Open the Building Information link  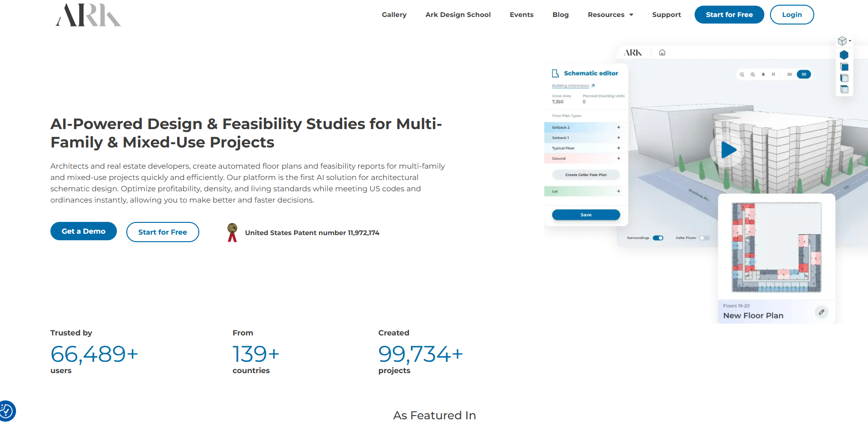tap(571, 86)
